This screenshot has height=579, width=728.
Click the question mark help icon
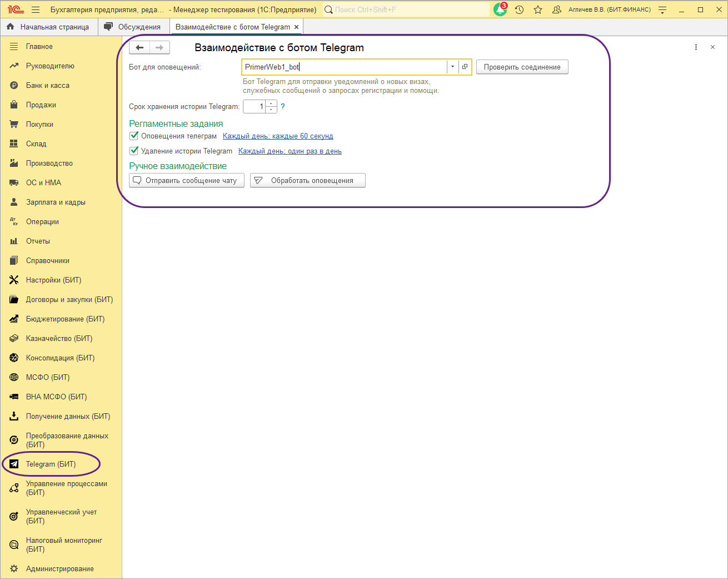coord(282,106)
